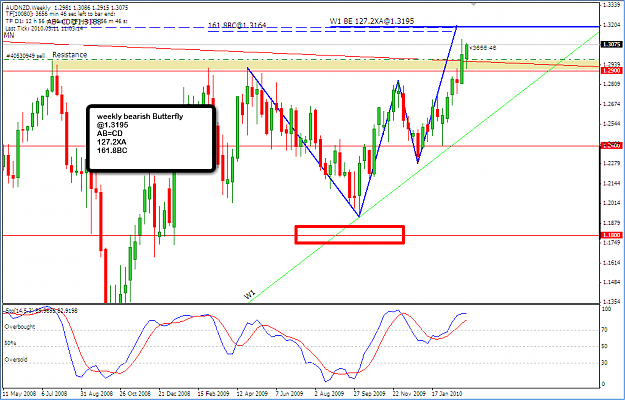The width and height of the screenshot is (625, 400).
Task: Click the '+3658.46' profit label near last candle
Action: (x=483, y=48)
